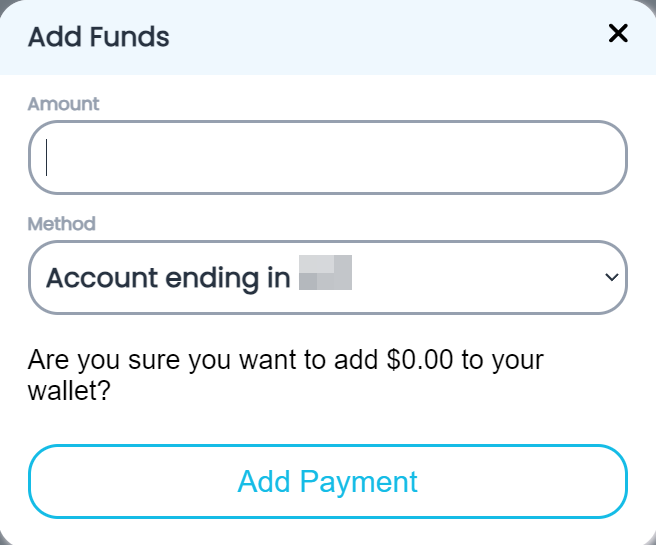Click the chevron arrow in Method selector

(612, 278)
